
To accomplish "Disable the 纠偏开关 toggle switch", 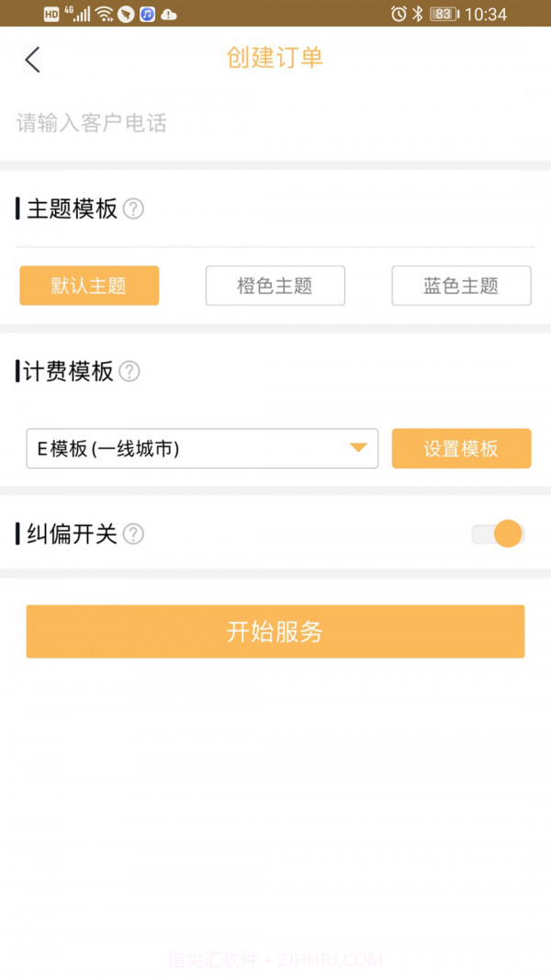I will (x=497, y=534).
